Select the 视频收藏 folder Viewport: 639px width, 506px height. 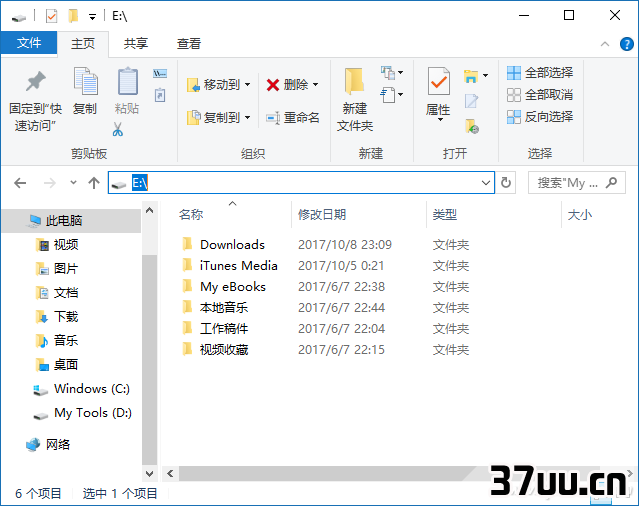pyautogui.click(x=224, y=350)
